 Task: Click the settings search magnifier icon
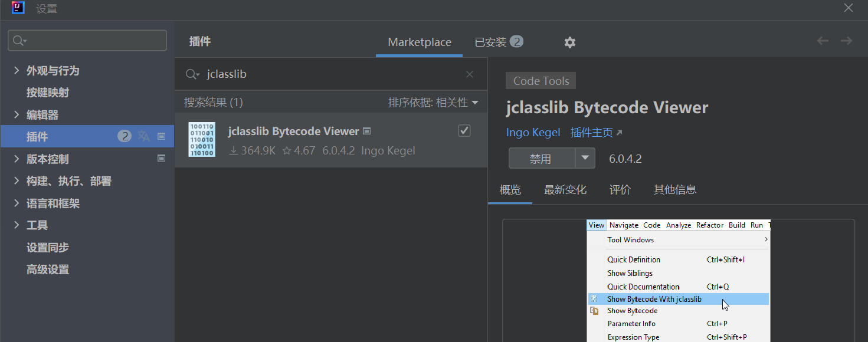[19, 41]
